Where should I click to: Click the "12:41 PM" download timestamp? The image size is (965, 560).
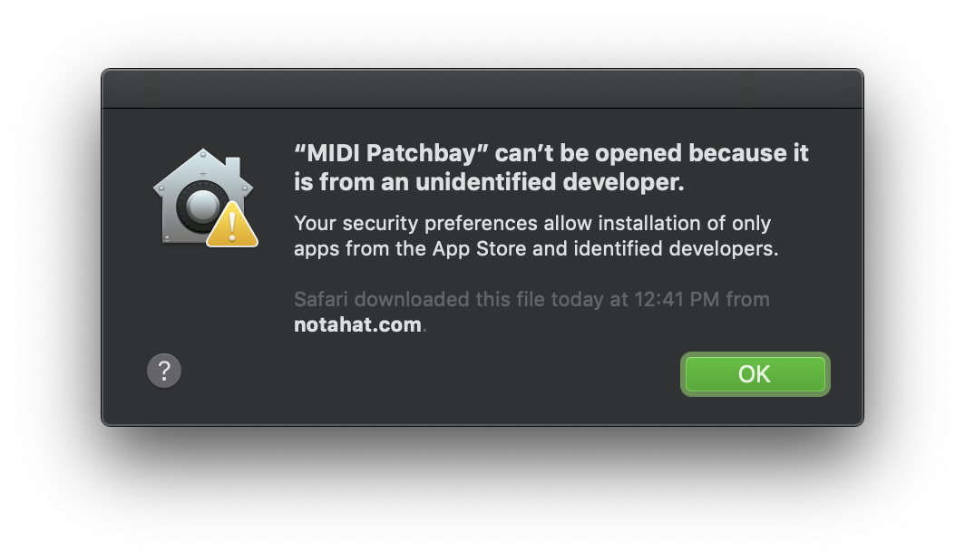(677, 299)
